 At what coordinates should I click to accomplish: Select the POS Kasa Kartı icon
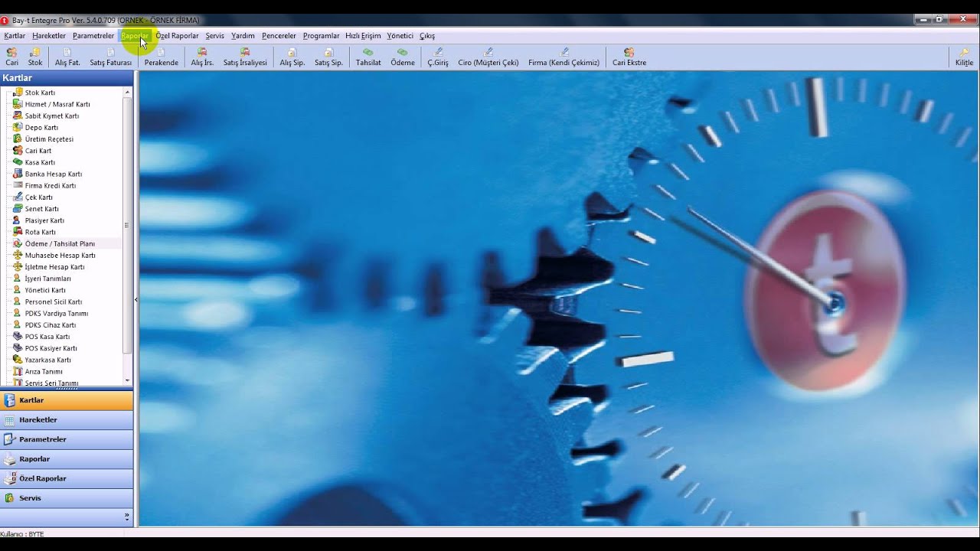pyautogui.click(x=18, y=337)
